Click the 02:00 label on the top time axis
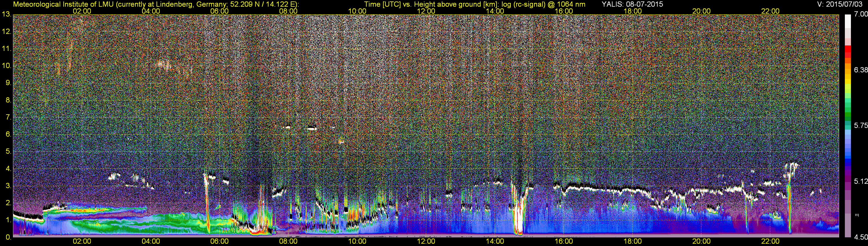Image resolution: width=868 pixels, height=246 pixels. click(x=82, y=11)
